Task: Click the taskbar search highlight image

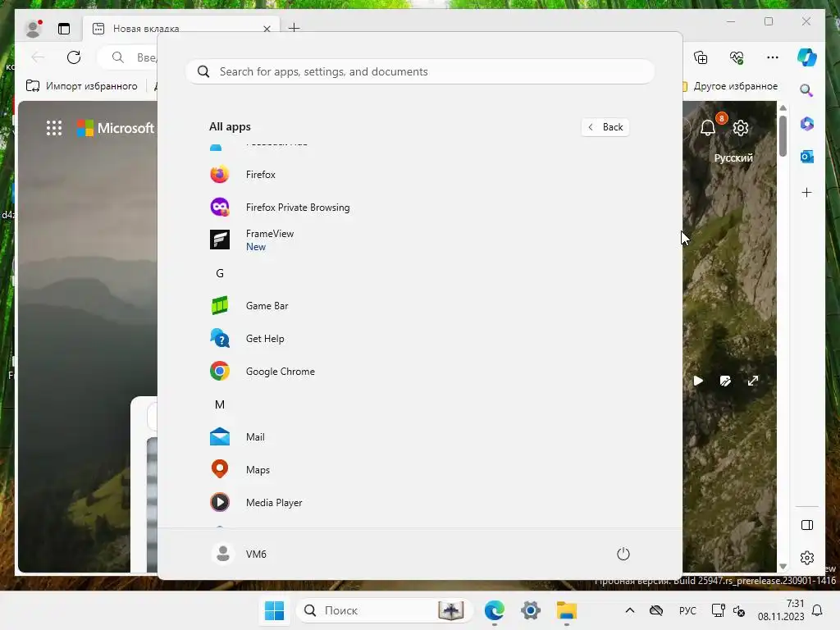Action: [450, 610]
